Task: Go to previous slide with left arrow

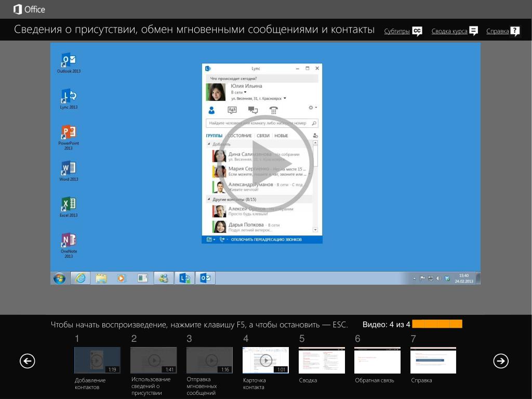Action: (x=28, y=361)
